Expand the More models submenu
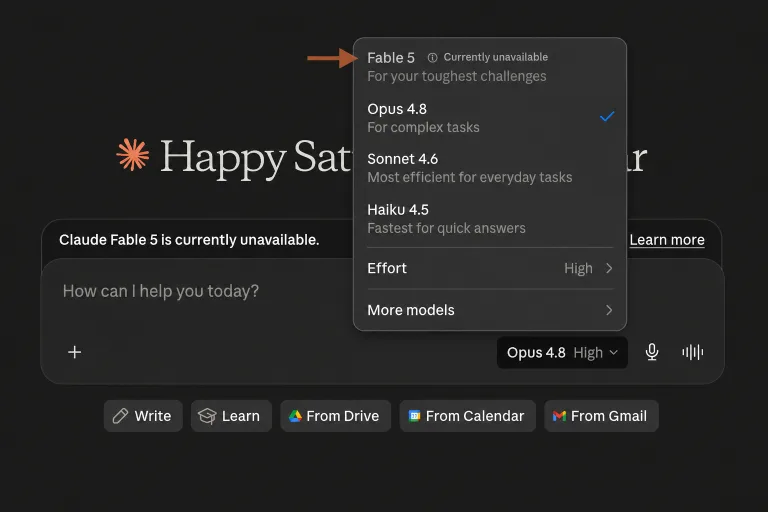This screenshot has width=768, height=512. click(490, 310)
